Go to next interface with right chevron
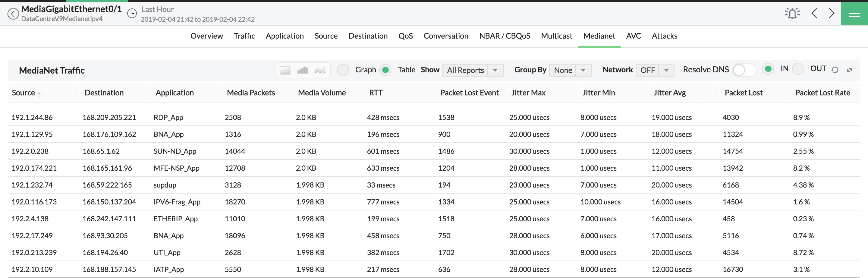Viewport: 868px width, 278px height. click(832, 14)
